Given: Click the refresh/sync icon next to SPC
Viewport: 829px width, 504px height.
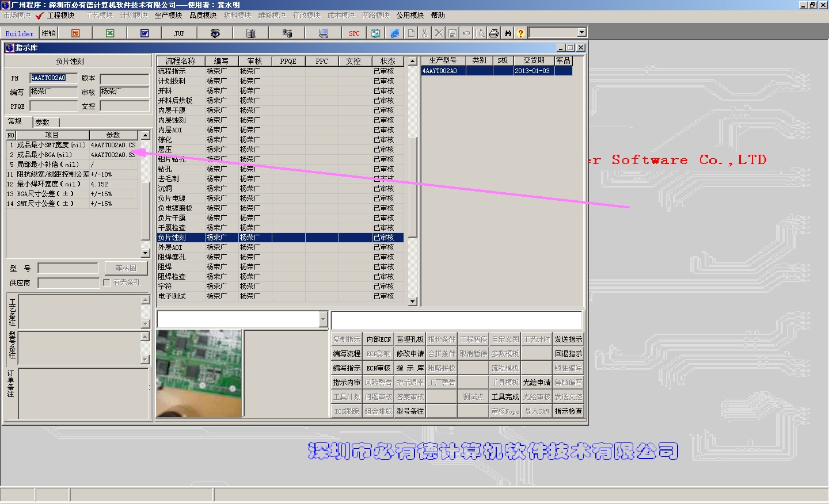Looking at the screenshot, I should click(x=375, y=33).
